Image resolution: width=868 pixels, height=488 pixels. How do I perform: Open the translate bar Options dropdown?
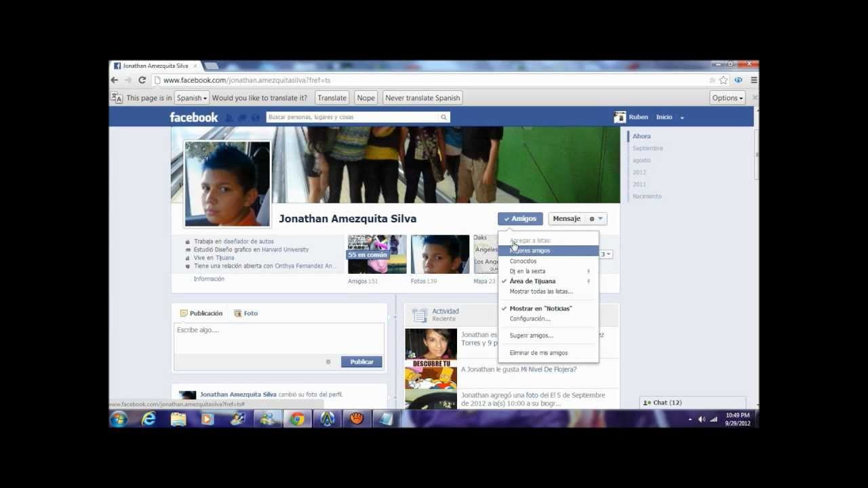click(728, 98)
